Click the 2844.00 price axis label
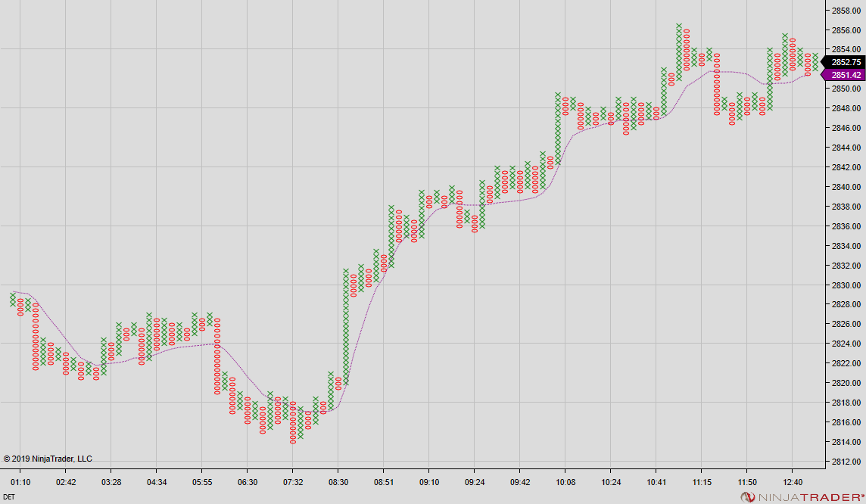 pos(846,148)
